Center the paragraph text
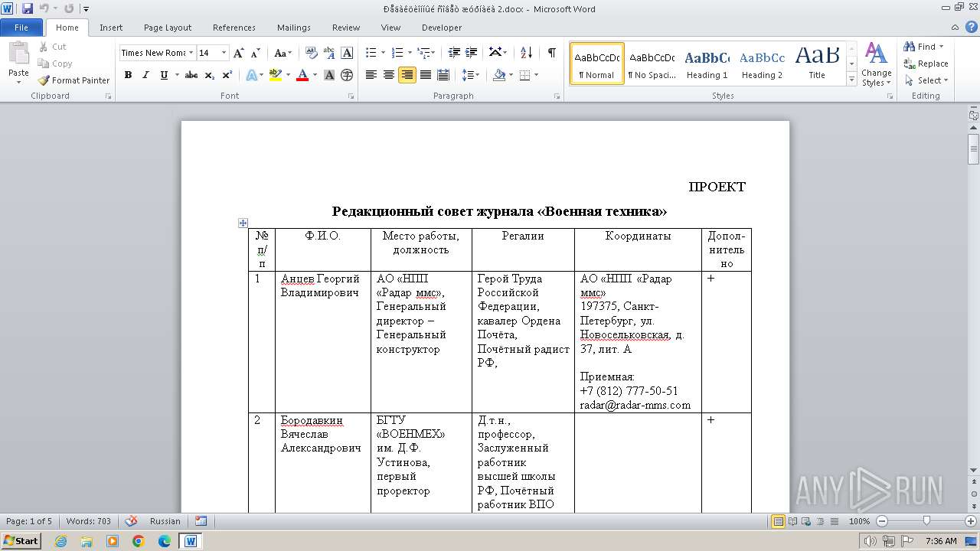The width and height of the screenshot is (980, 551). (389, 75)
